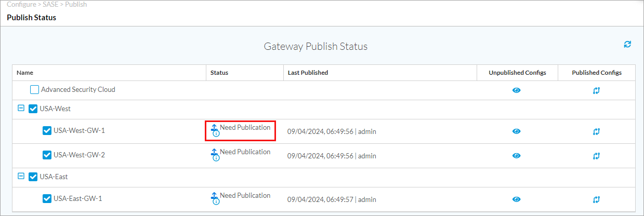Open published configs for Advanced Security Cloud
Image resolution: width=644 pixels, height=216 pixels.
click(x=596, y=90)
